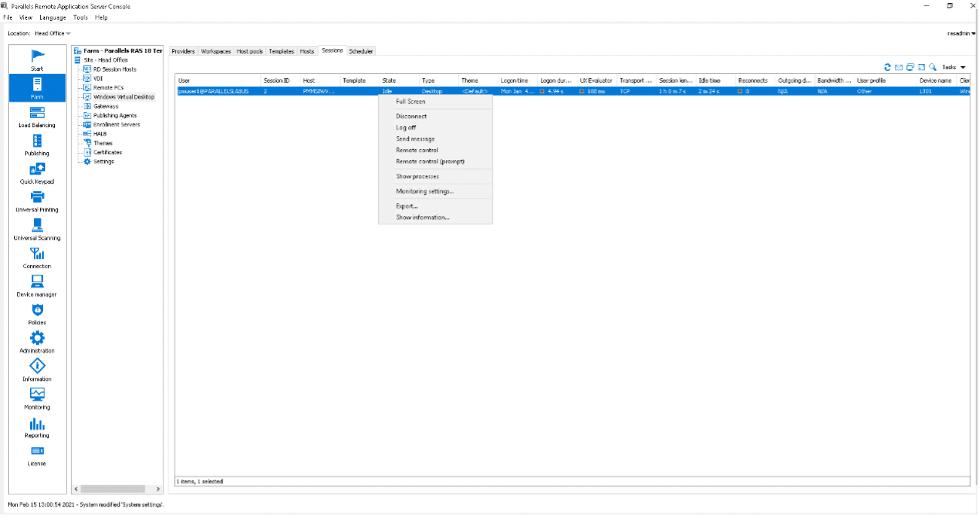The image size is (980, 517).
Task: Select Certificates in the farm tree
Action: pyautogui.click(x=107, y=152)
